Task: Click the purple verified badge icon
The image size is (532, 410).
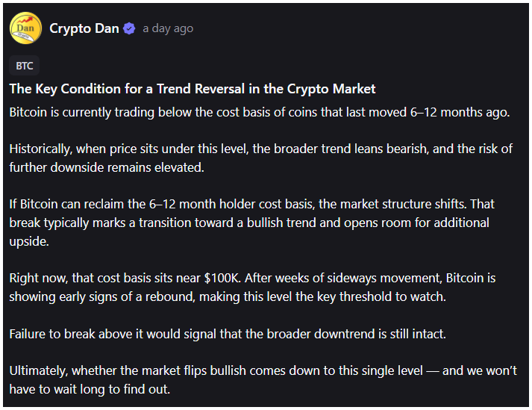Action: 129,28
